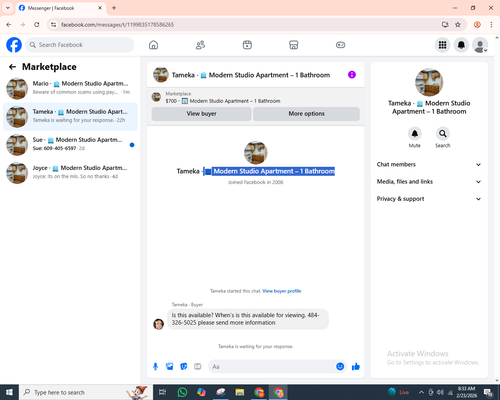Viewport: 500px width, 400px height.
Task: Click the Windows taskbar search box
Action: tap(86, 392)
